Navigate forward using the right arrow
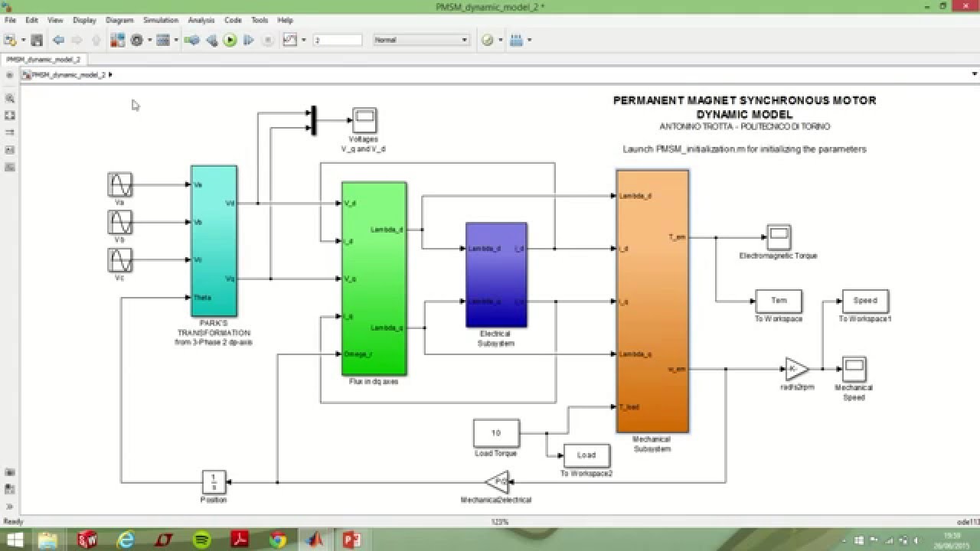Viewport: 980px width, 551px height. [x=77, y=40]
